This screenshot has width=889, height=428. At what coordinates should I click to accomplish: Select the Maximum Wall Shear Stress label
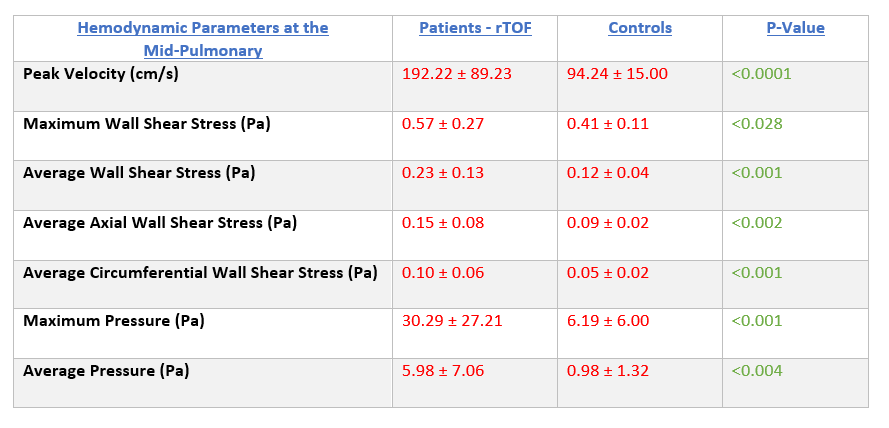click(x=147, y=124)
